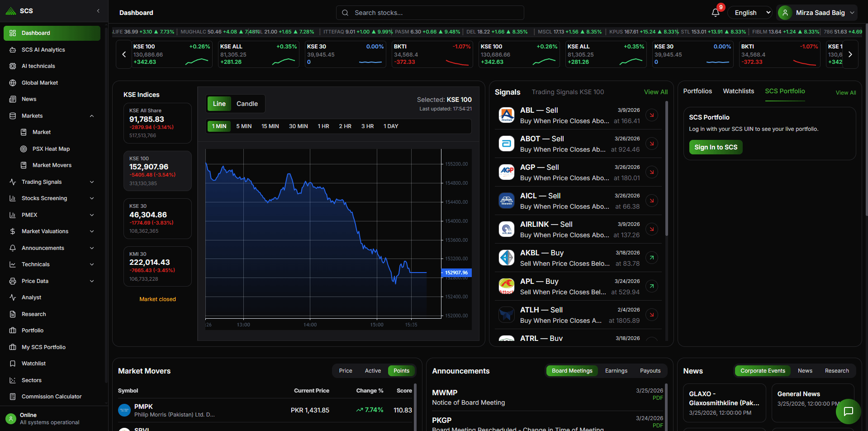The width and height of the screenshot is (868, 431).
Task: Click Sign In to SCS button
Action: tap(716, 147)
